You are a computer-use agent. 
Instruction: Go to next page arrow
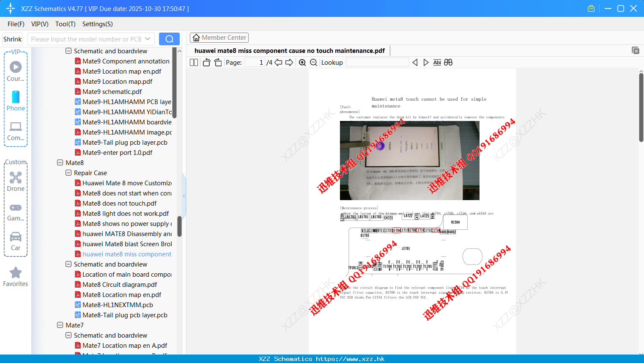(x=289, y=63)
